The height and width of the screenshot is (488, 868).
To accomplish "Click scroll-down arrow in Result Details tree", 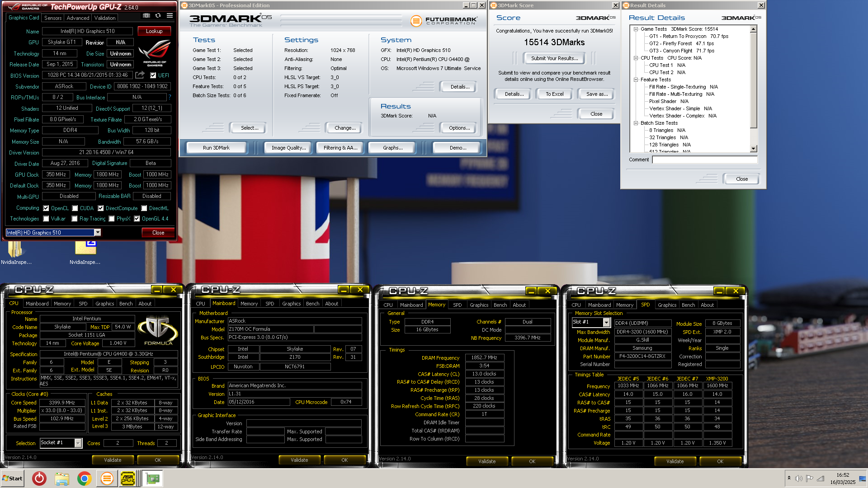I will 753,149.
